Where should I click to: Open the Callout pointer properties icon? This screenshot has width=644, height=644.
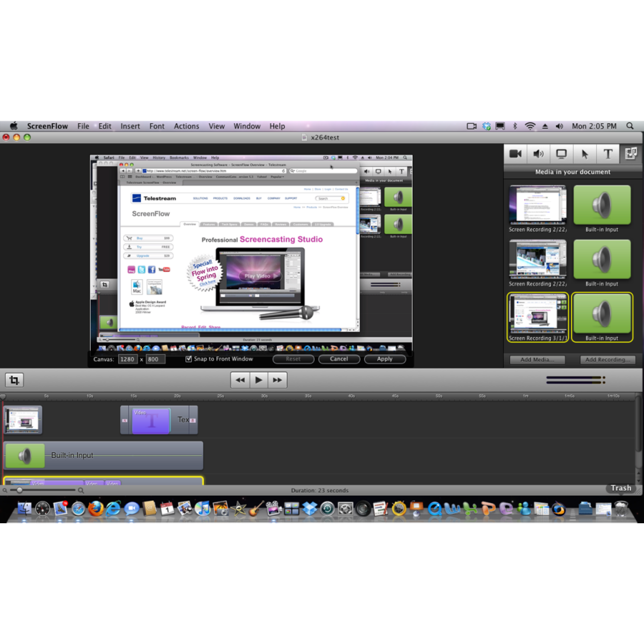click(585, 154)
